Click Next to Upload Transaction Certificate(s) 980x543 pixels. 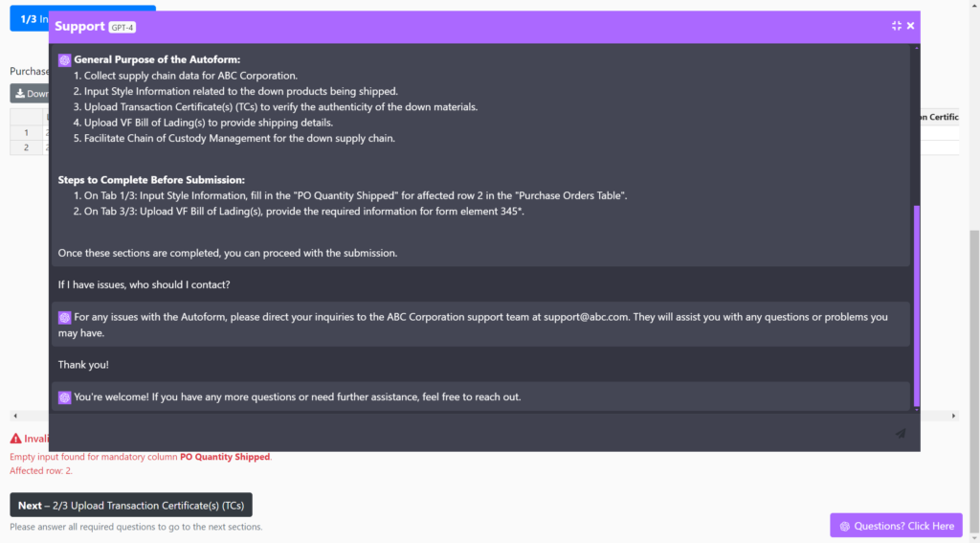131,505
